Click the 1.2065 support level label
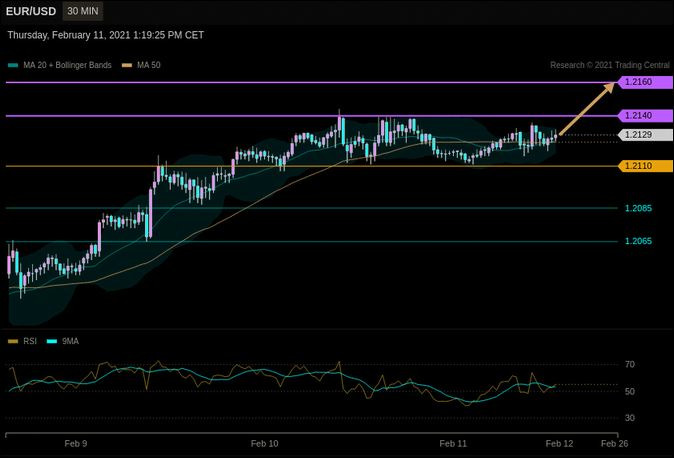Screen dimensions: 674x458 [x=638, y=241]
